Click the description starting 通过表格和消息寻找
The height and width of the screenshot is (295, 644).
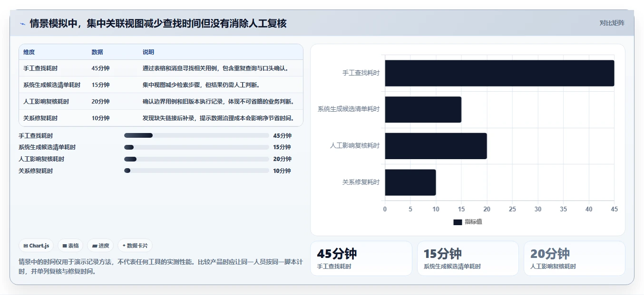[215, 68]
